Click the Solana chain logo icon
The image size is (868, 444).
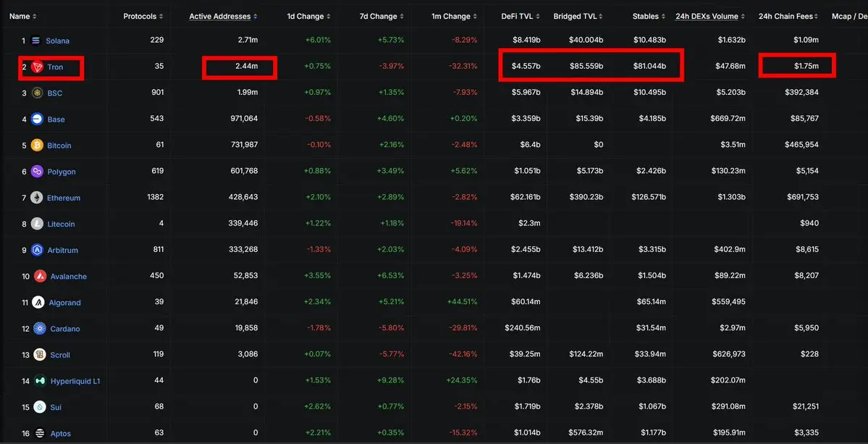point(36,41)
